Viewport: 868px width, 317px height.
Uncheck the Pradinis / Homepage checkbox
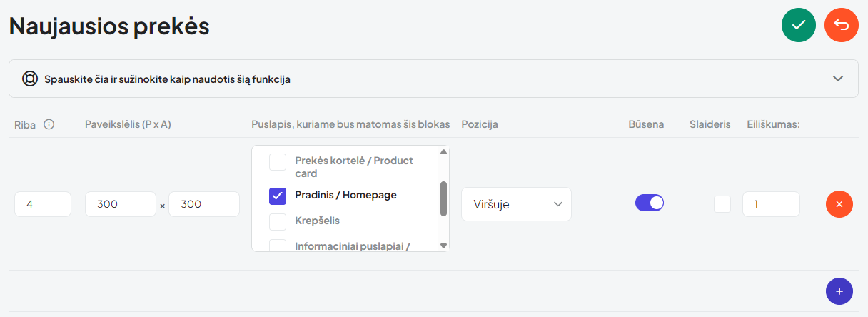click(278, 196)
